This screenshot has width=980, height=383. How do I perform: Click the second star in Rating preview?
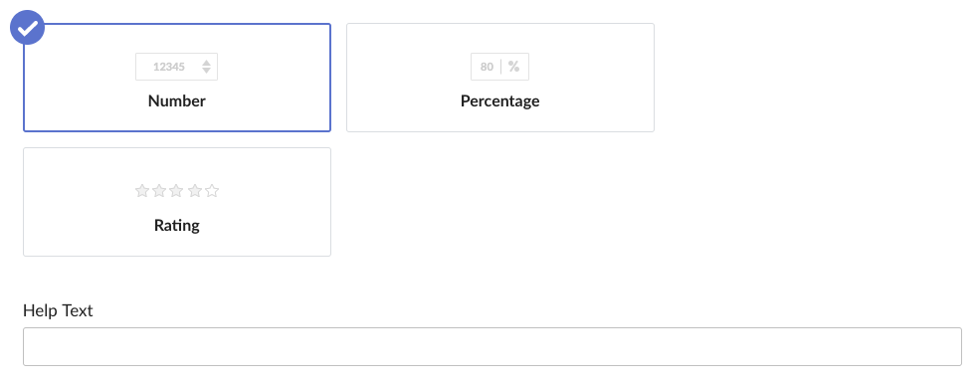159,191
